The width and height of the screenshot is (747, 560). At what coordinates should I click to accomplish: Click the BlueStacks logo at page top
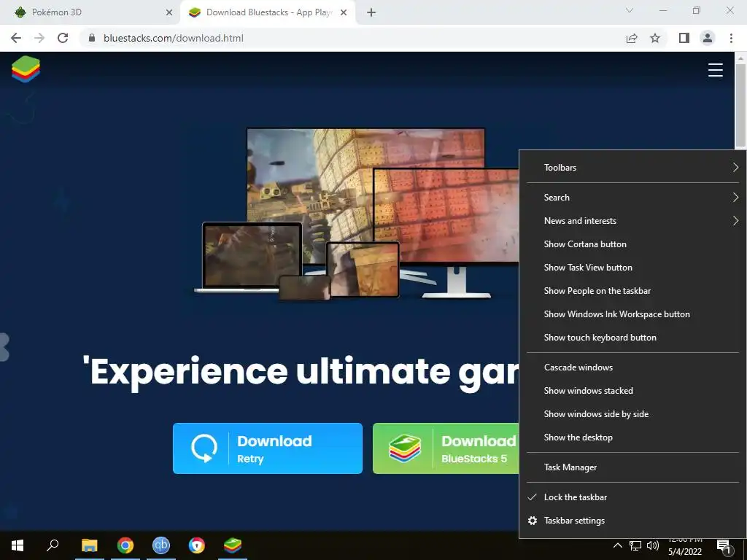pos(26,69)
